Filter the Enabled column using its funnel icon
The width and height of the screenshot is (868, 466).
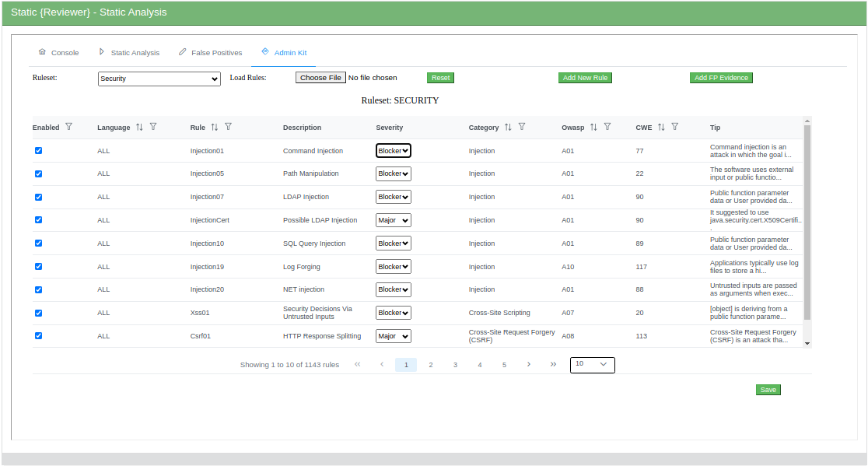click(69, 126)
